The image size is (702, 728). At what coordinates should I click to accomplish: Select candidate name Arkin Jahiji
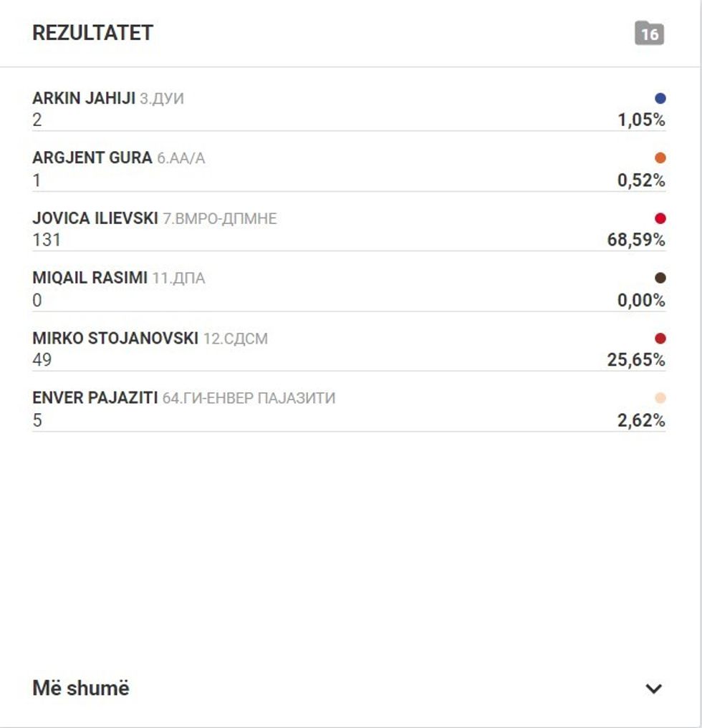(x=84, y=99)
